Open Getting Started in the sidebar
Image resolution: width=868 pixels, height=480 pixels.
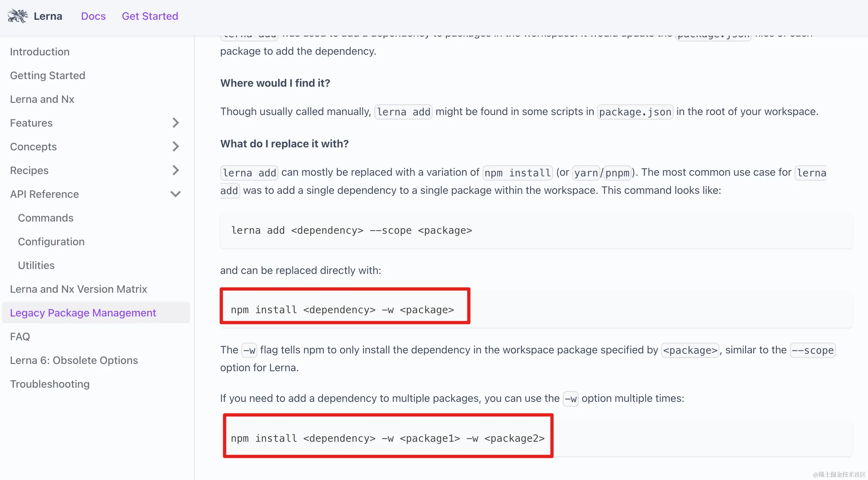pos(48,75)
